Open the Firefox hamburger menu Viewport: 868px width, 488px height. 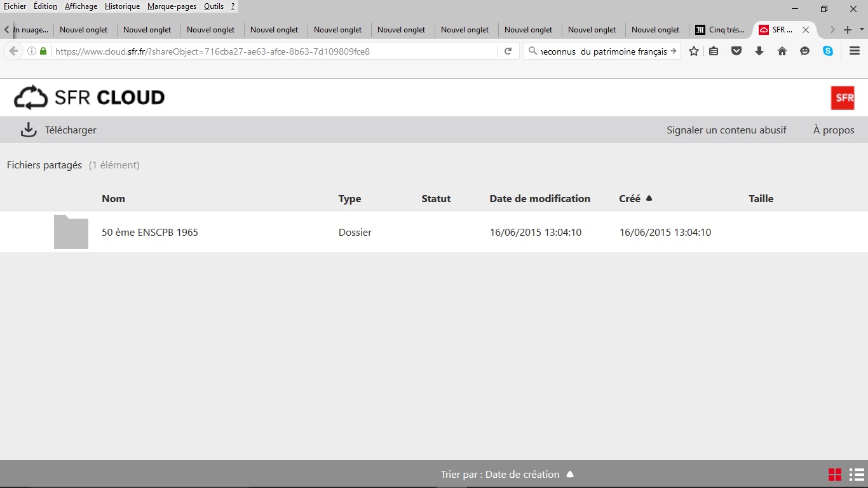click(x=855, y=51)
